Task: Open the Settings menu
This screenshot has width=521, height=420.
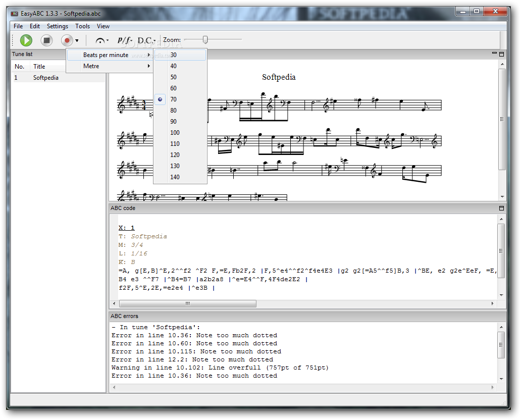Action: click(x=57, y=26)
